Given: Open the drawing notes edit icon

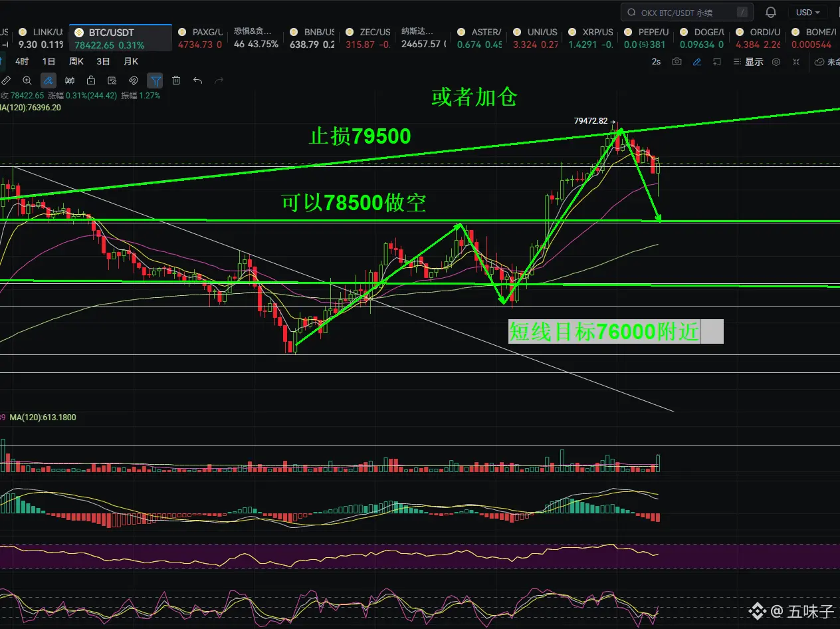Looking at the screenshot, I should pyautogui.click(x=112, y=80).
